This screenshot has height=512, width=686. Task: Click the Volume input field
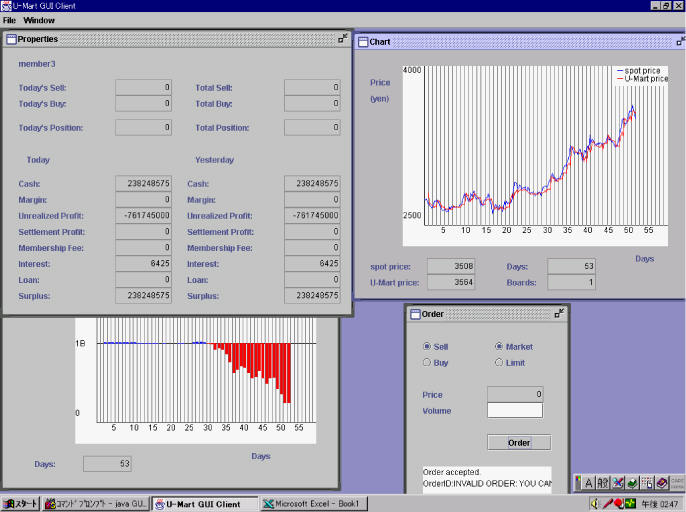pos(514,410)
